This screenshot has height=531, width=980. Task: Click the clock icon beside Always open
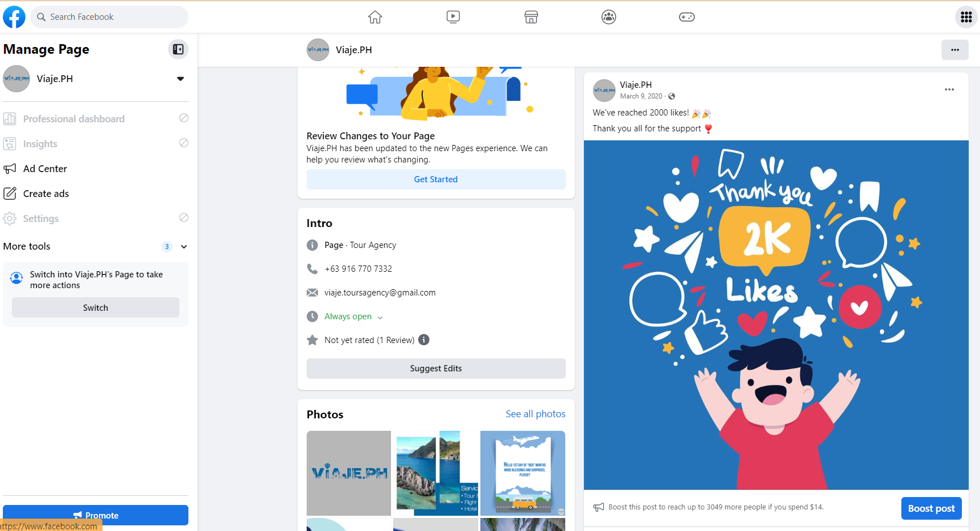coord(312,316)
